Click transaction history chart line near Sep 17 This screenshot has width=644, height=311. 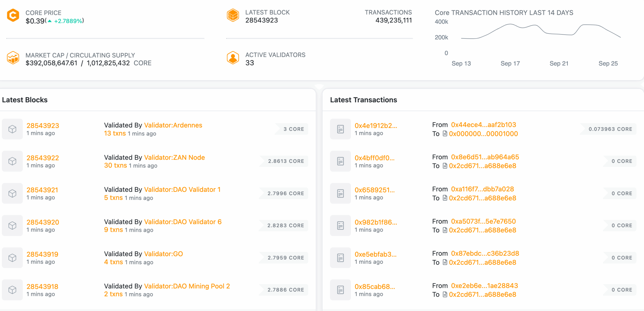[510, 24]
